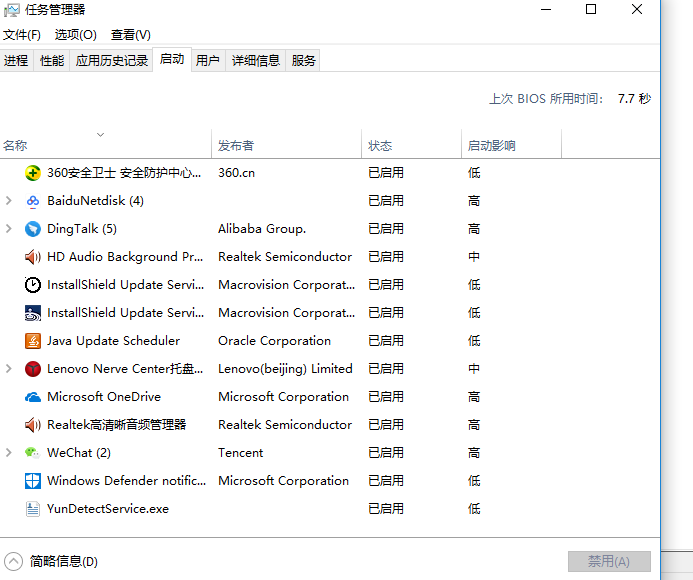Select the YunDetectService.exe name
Image resolution: width=693 pixels, height=580 pixels.
click(108, 509)
